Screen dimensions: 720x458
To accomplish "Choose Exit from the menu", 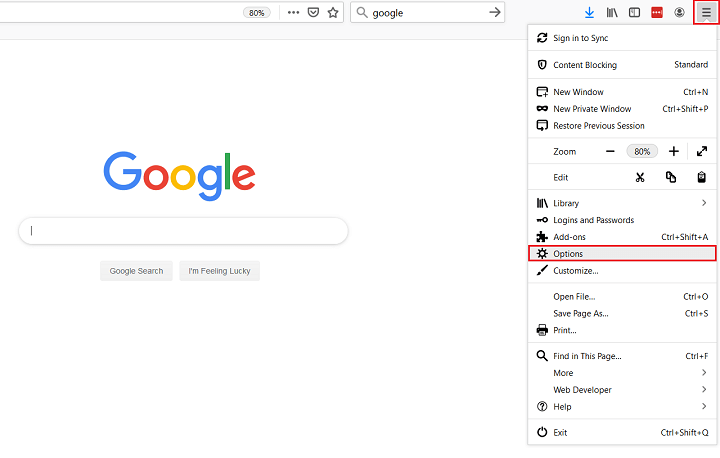I will coord(622,432).
